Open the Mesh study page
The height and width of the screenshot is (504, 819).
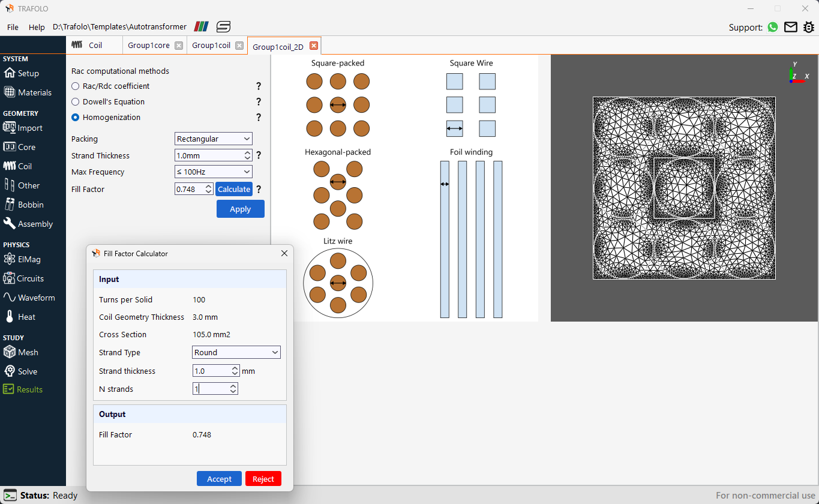[21, 352]
